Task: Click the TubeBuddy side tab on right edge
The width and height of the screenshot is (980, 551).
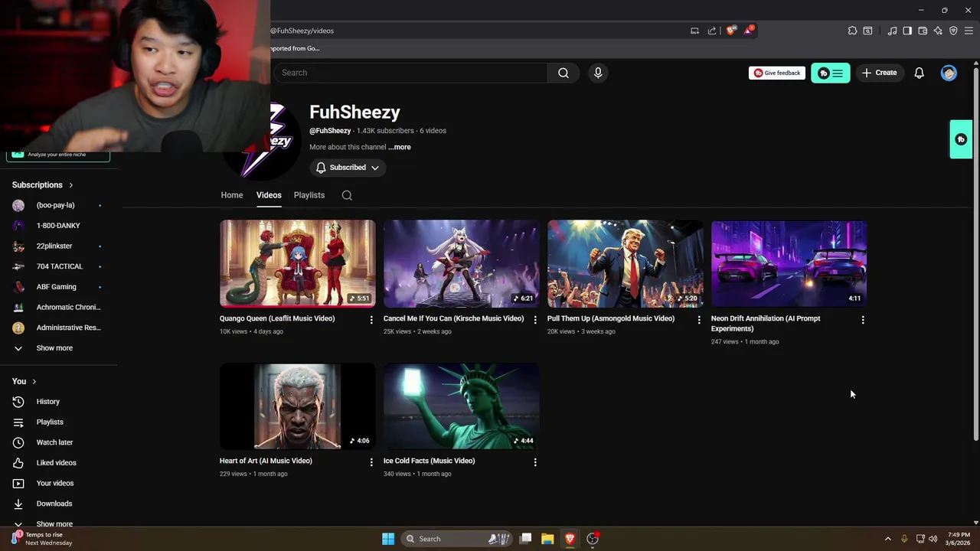Action: pyautogui.click(x=961, y=139)
